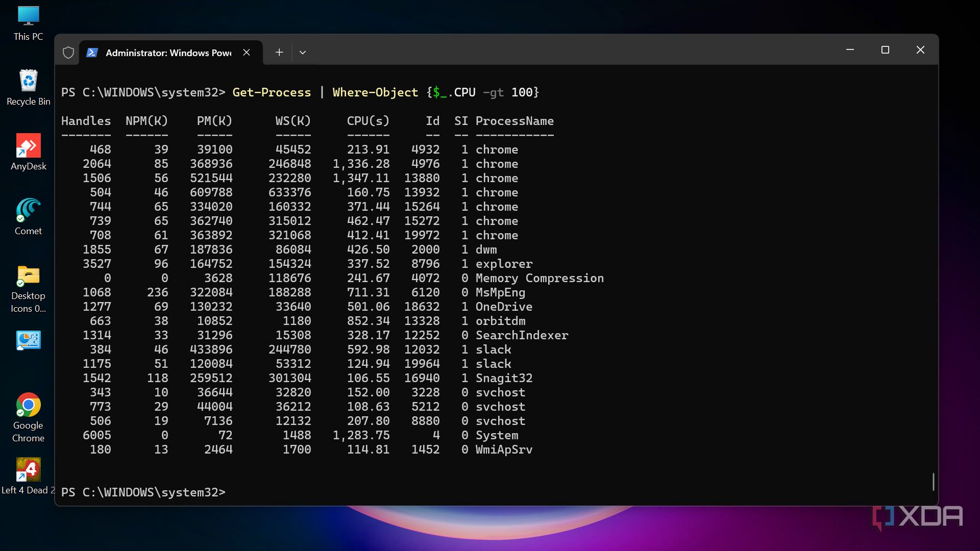
Task: Select the Recycle Bin desktop icon
Action: 28,87
